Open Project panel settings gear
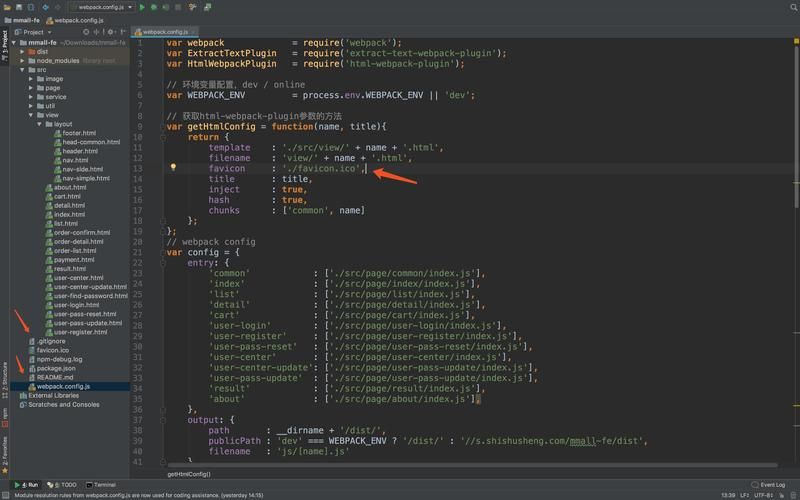 point(112,32)
